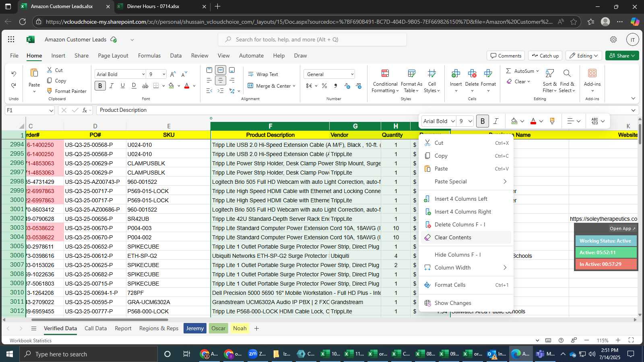Open the settings gear icon
Viewport: 644px width, 362px height.
coord(613,39)
